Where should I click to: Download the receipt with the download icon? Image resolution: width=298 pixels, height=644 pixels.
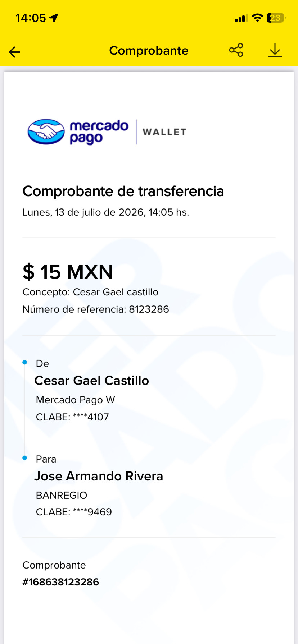(275, 50)
